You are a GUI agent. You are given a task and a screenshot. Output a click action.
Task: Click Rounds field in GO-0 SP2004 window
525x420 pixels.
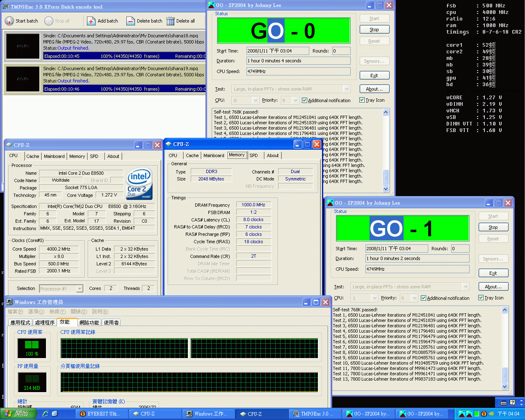(341, 51)
